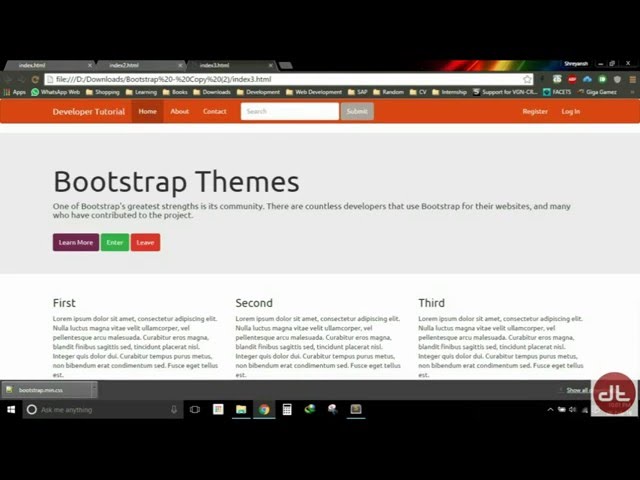Image resolution: width=640 pixels, height=480 pixels.
Task: Open the Development bookmarks folder
Action: (258, 92)
